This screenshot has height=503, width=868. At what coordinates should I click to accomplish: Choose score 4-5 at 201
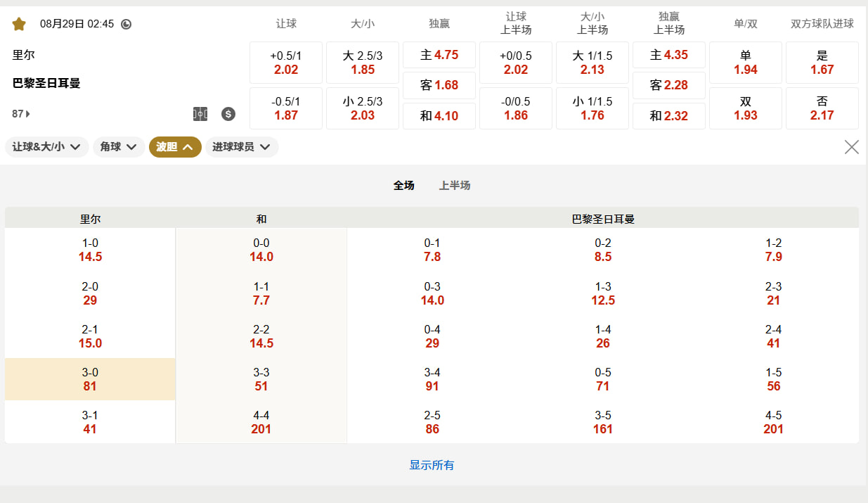click(773, 422)
